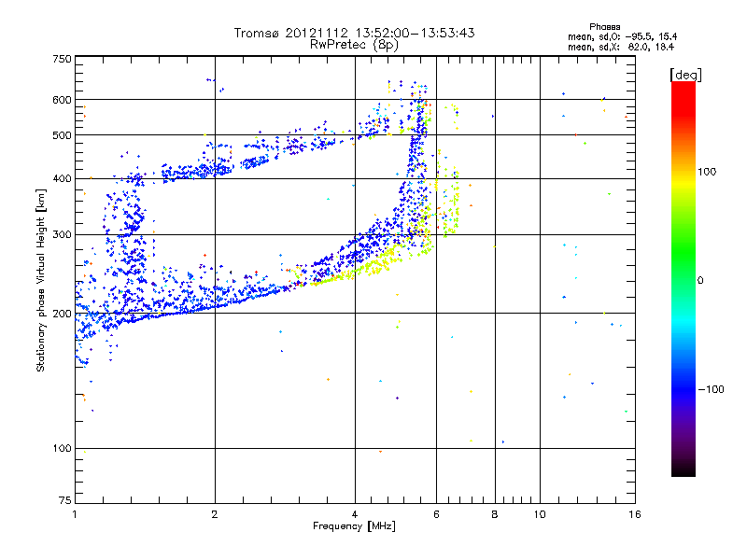The width and height of the screenshot is (747, 560).
Task: Click the y-axis tick label '100'
Action: [62, 449]
